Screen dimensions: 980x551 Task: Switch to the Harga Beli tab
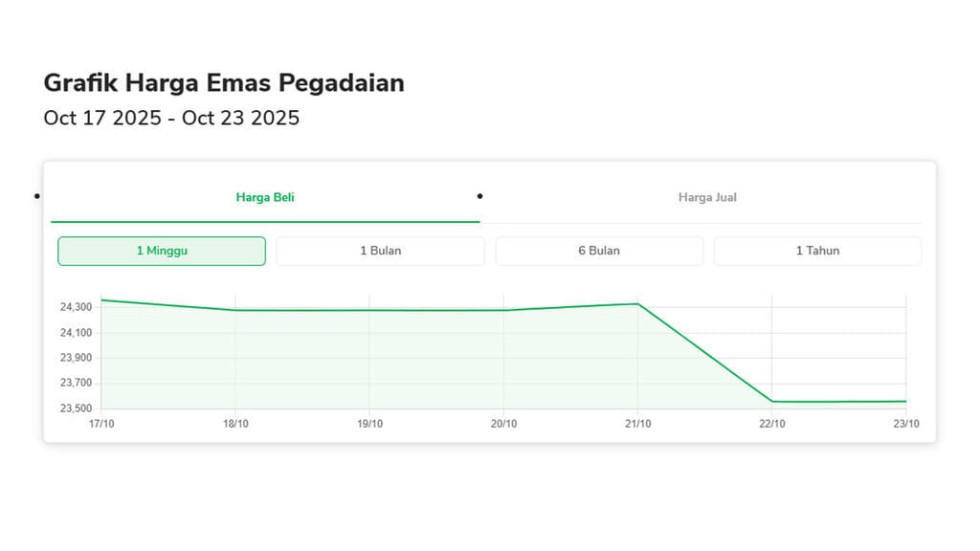(265, 198)
